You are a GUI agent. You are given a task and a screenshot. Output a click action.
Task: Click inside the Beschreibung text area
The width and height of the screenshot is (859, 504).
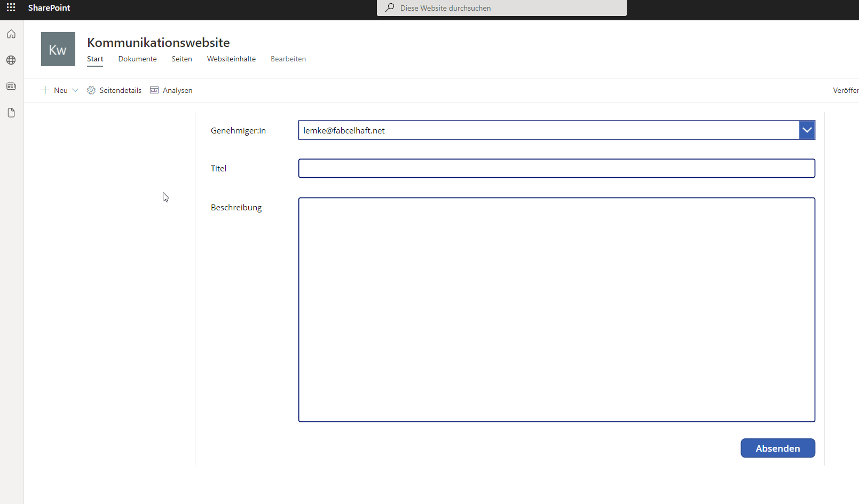[556, 310]
